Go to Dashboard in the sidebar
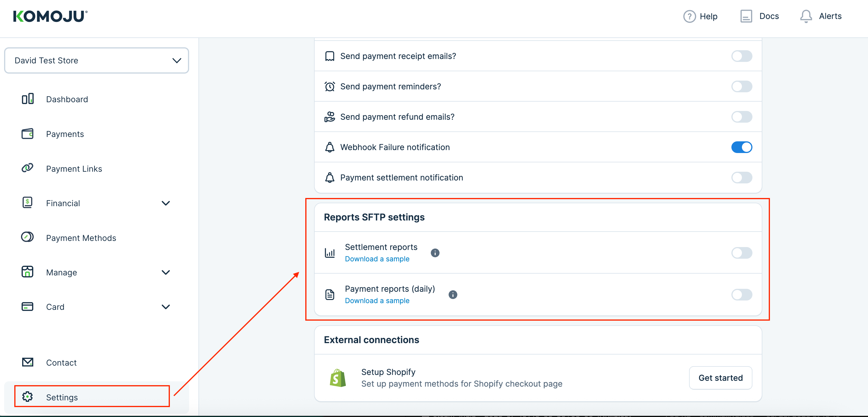This screenshot has height=417, width=868. click(67, 100)
